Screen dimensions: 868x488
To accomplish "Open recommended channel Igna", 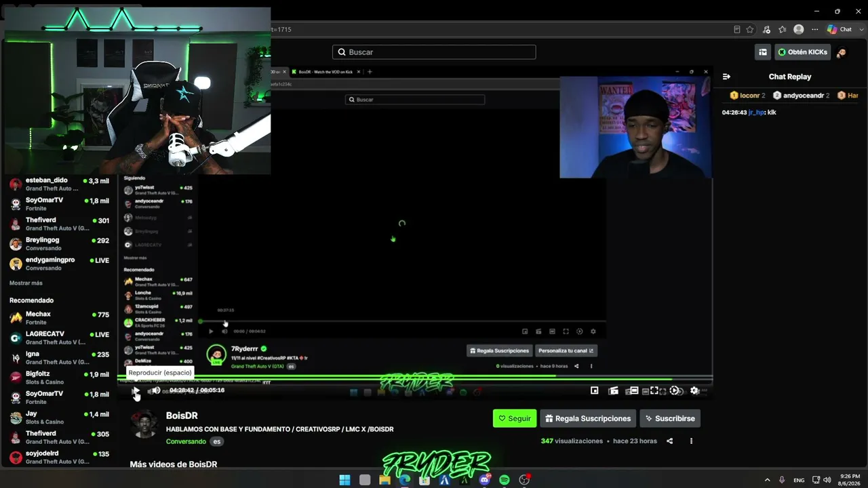I will (x=60, y=357).
